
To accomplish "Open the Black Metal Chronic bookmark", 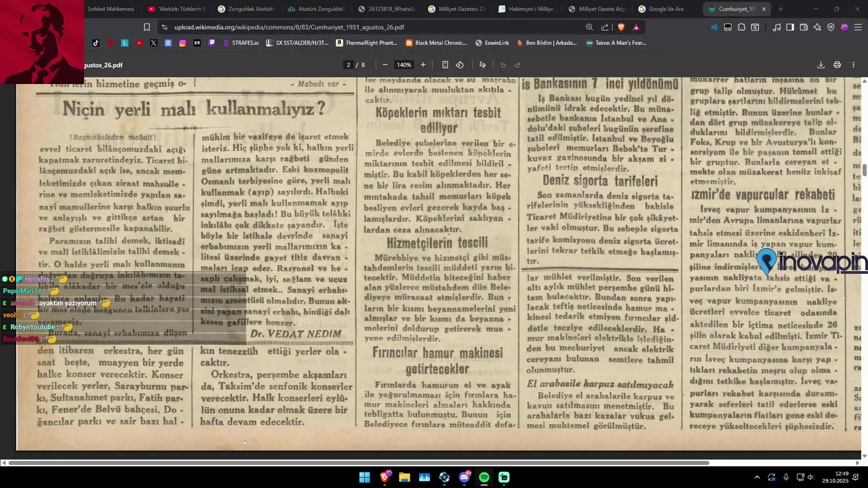I will coord(436,43).
